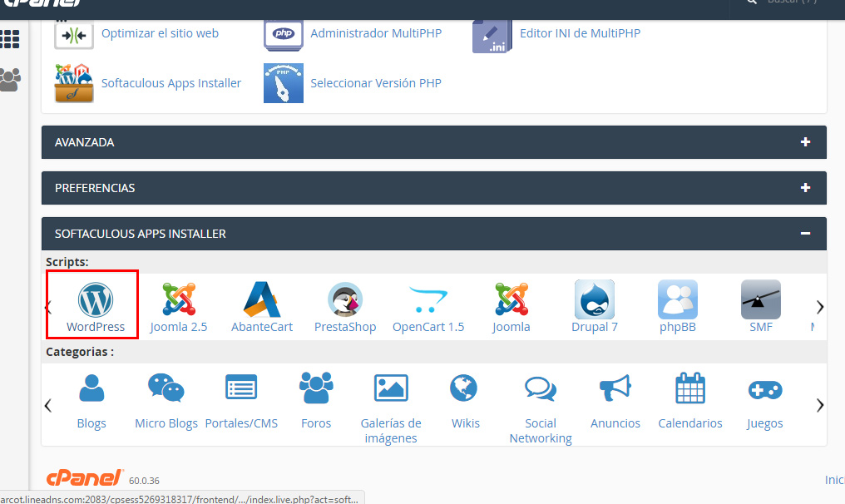Open Editor INI de MultiPHP link

pos(580,33)
